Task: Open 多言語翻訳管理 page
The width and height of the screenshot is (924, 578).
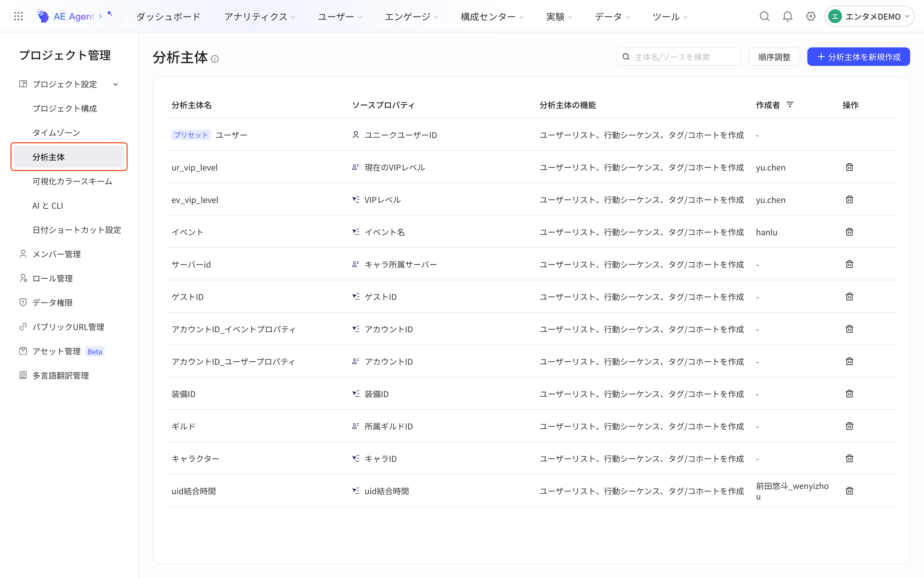Action: (x=60, y=375)
